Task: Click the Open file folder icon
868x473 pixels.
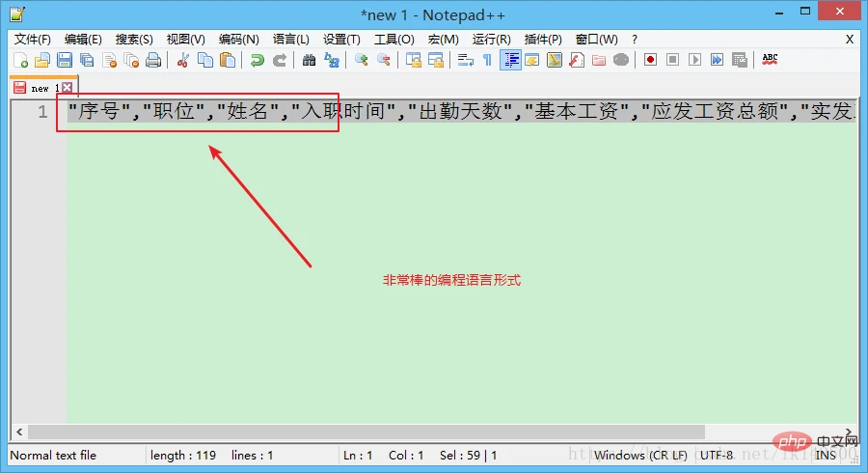Action: pyautogui.click(x=42, y=60)
